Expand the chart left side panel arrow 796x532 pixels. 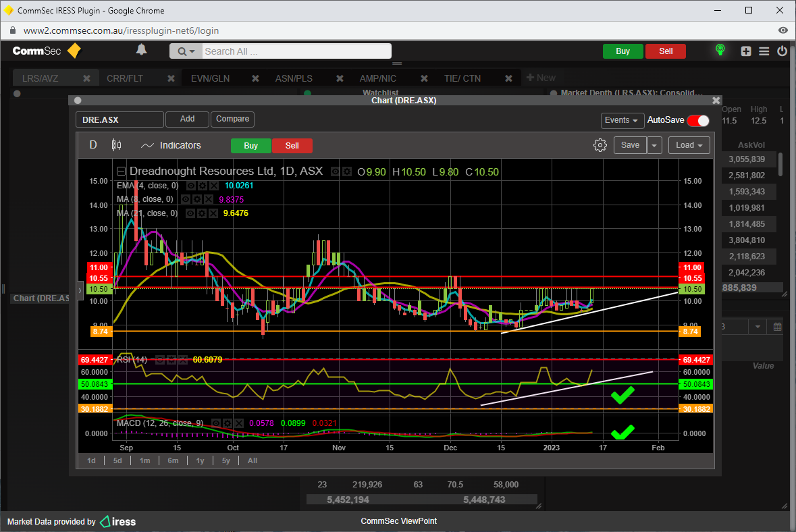tap(80, 291)
